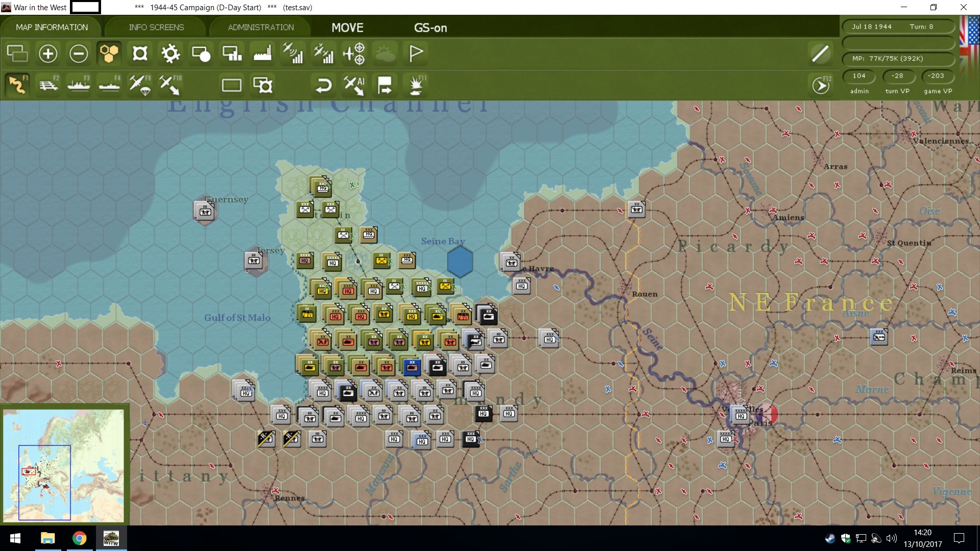The image size is (980, 551).
Task: Click the gear-shaped map toolbar icon
Action: [x=170, y=53]
